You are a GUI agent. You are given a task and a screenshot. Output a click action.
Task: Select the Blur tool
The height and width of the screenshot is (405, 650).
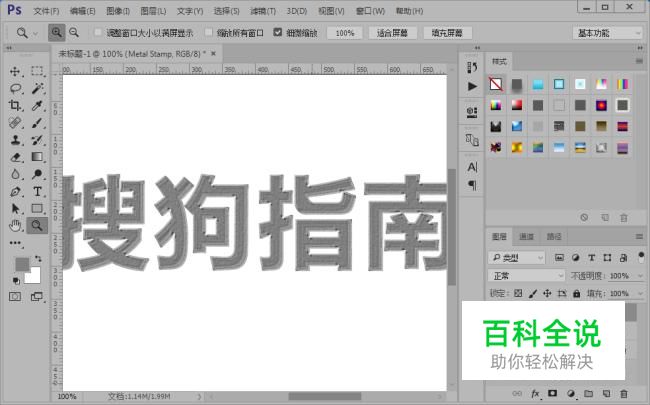click(15, 174)
